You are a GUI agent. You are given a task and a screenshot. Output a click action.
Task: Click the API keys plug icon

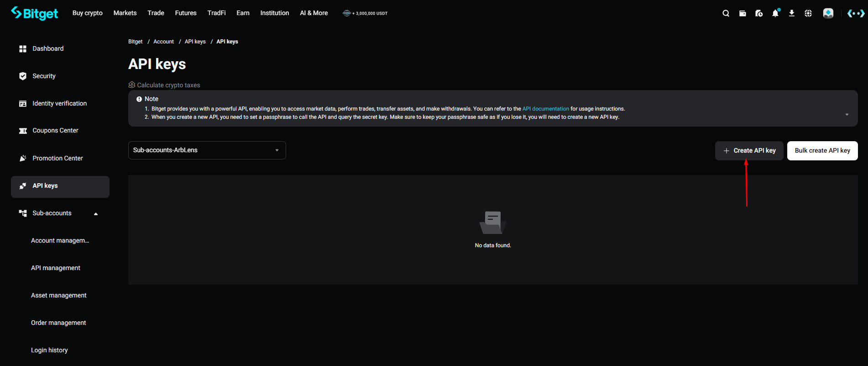tap(23, 186)
